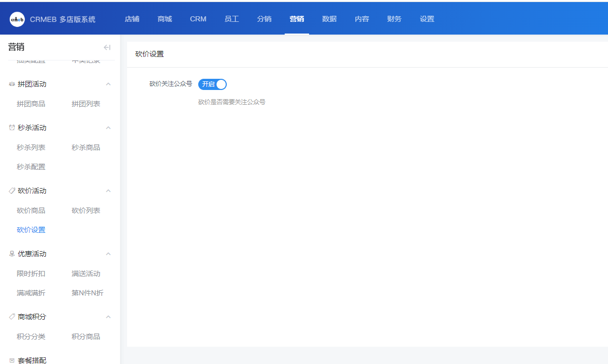Collapse the sidebar using the fold icon
The image size is (608, 364).
[107, 47]
